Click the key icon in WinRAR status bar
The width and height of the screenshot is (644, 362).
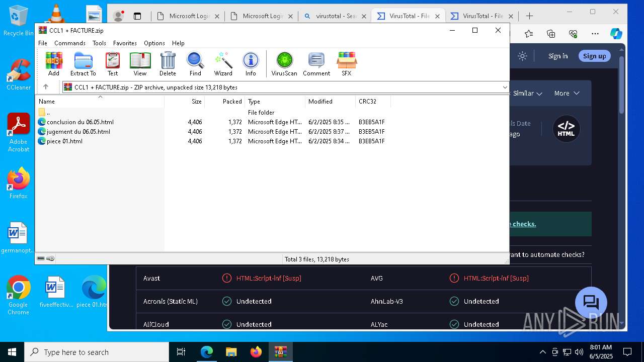click(50, 258)
